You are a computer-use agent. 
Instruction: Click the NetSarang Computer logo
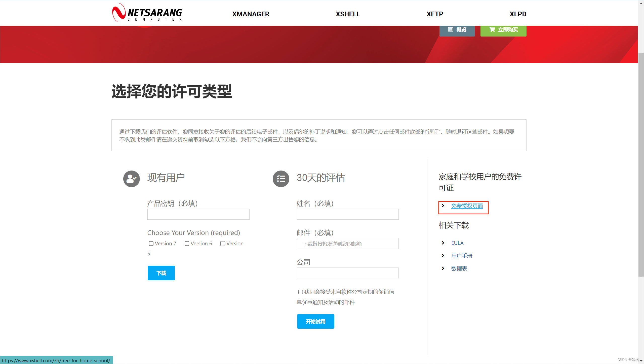(147, 13)
